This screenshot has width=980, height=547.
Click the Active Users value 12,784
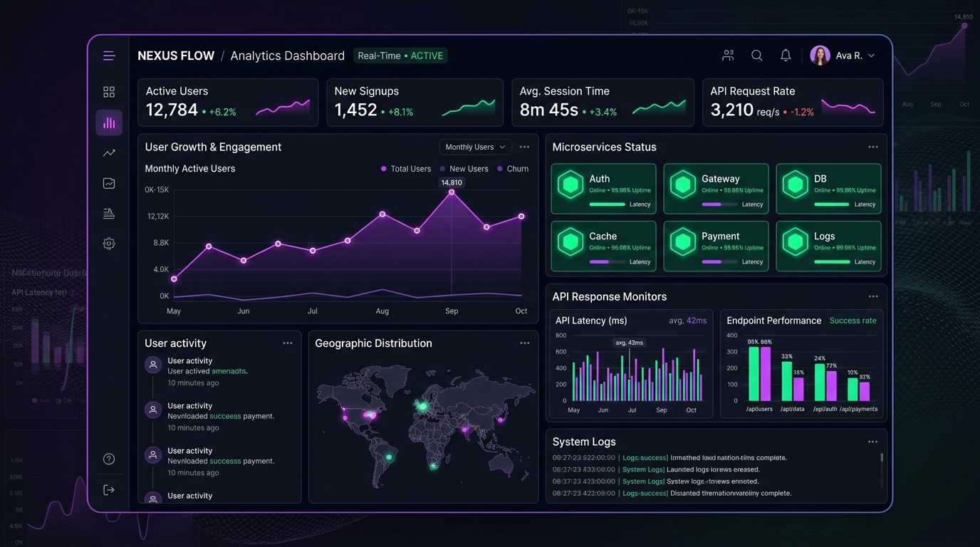[172, 110]
